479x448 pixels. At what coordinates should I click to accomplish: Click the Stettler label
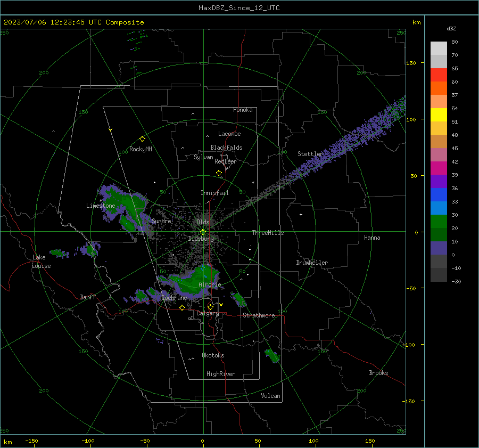310,154
